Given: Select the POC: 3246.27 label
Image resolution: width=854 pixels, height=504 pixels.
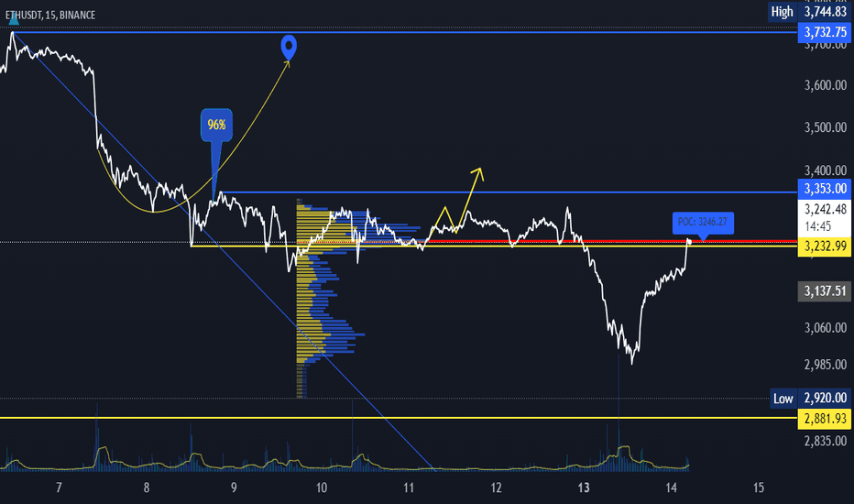Looking at the screenshot, I should pyautogui.click(x=703, y=223).
